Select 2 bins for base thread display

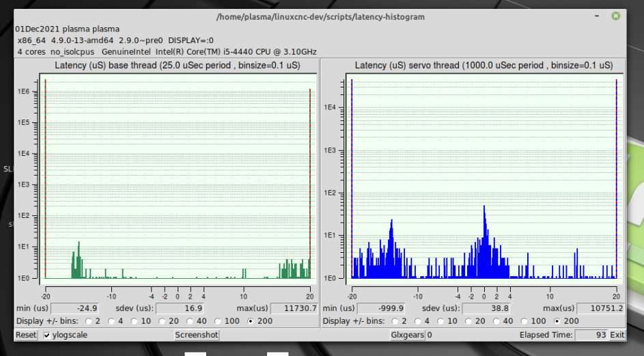coord(89,321)
